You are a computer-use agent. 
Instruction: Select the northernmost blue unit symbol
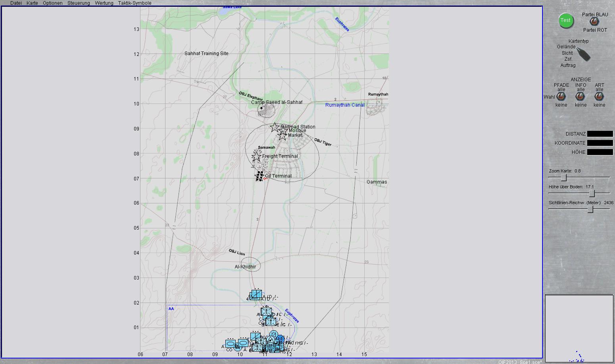[256, 294]
